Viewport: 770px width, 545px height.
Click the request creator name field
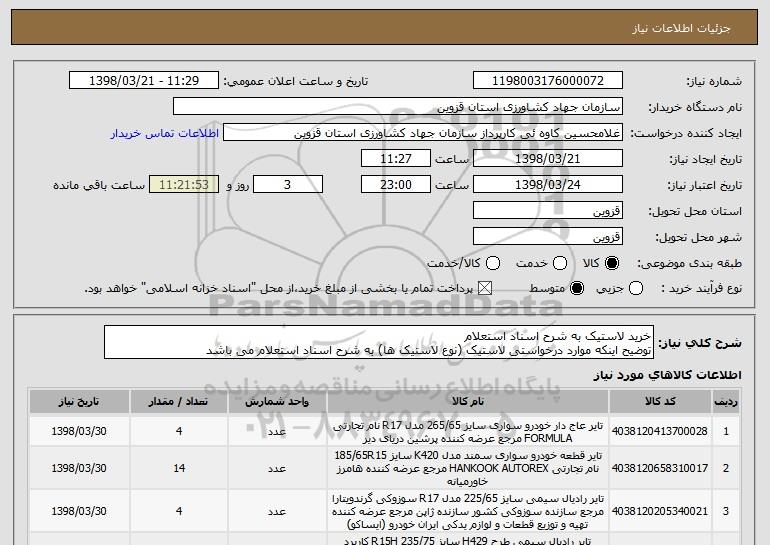point(423,133)
